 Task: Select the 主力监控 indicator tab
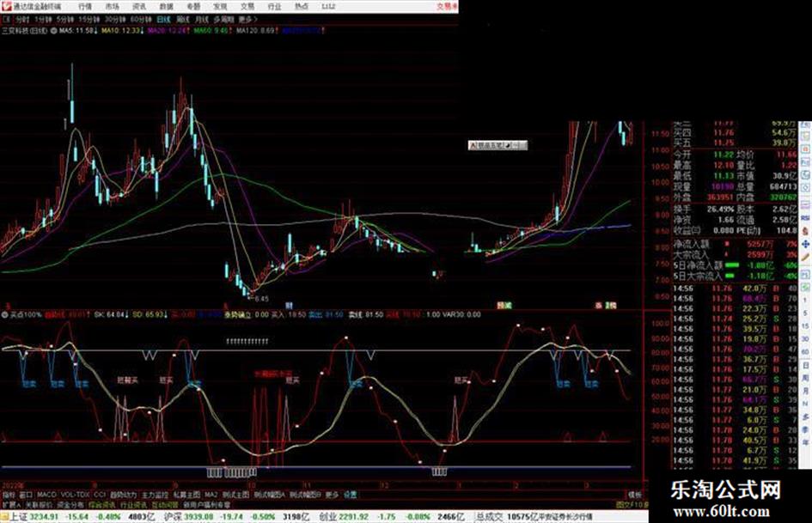(155, 495)
